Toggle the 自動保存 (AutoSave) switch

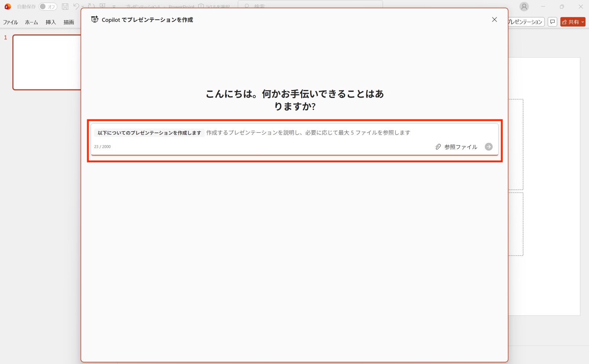click(x=47, y=7)
